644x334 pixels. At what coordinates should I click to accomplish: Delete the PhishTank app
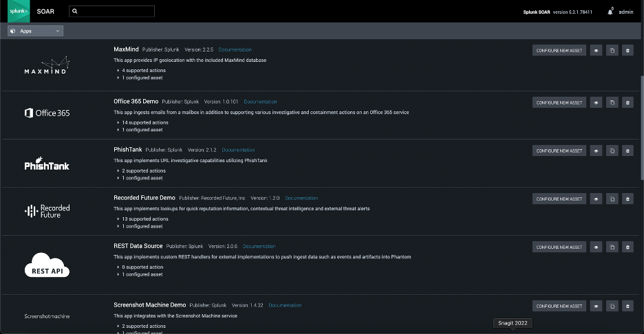(627, 151)
